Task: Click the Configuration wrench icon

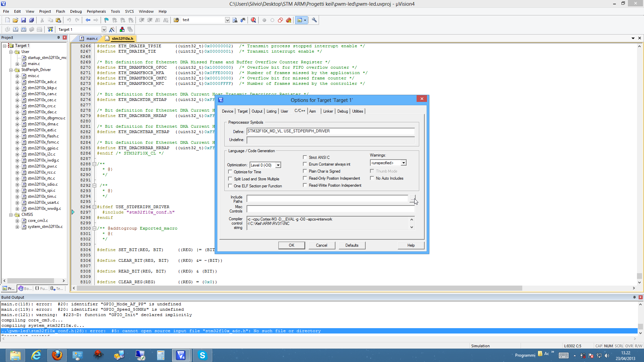Action: (314, 20)
